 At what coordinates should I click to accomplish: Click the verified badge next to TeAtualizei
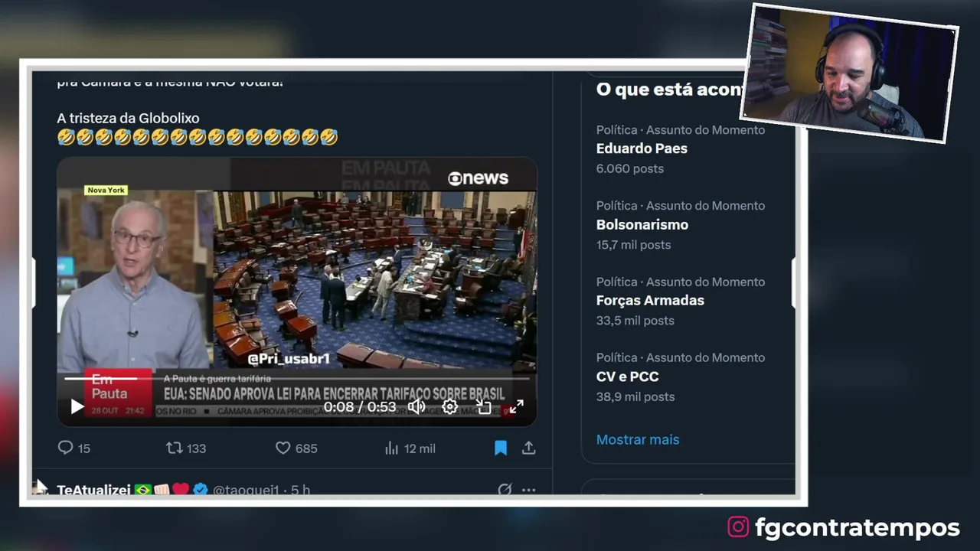[x=201, y=490]
